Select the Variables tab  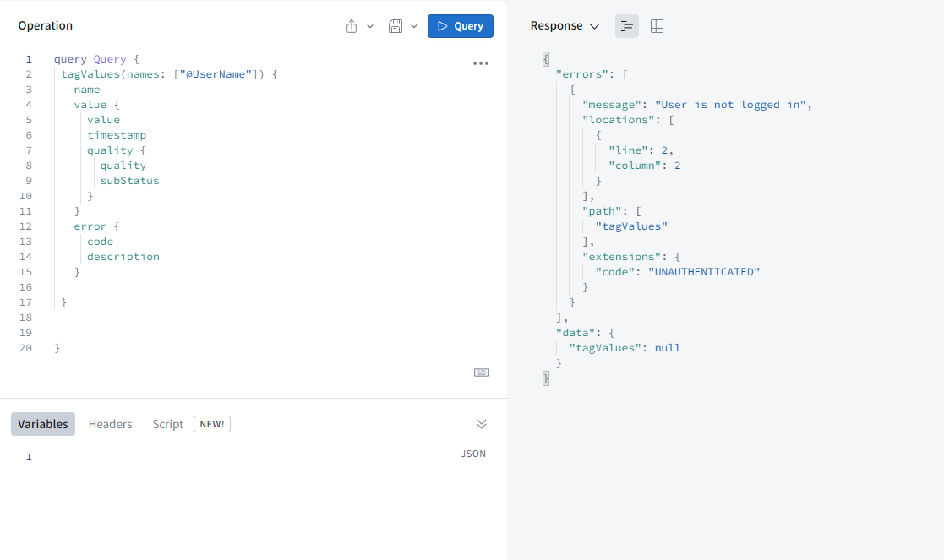point(43,424)
